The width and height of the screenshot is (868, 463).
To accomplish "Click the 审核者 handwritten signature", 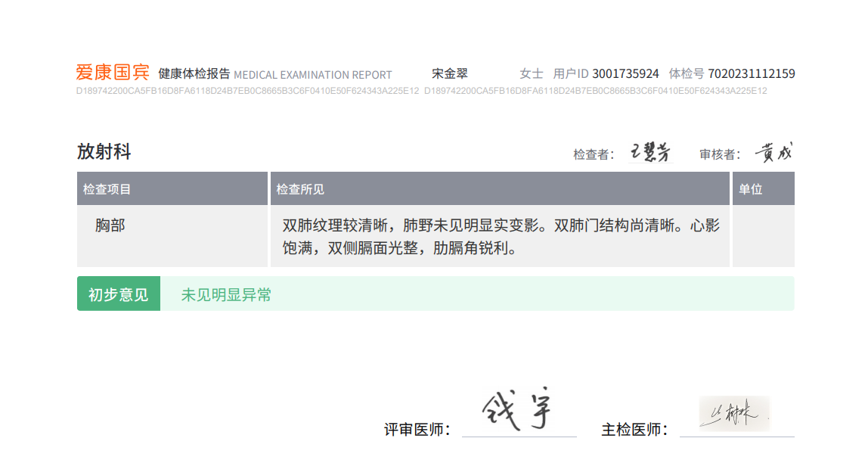I will [x=774, y=152].
